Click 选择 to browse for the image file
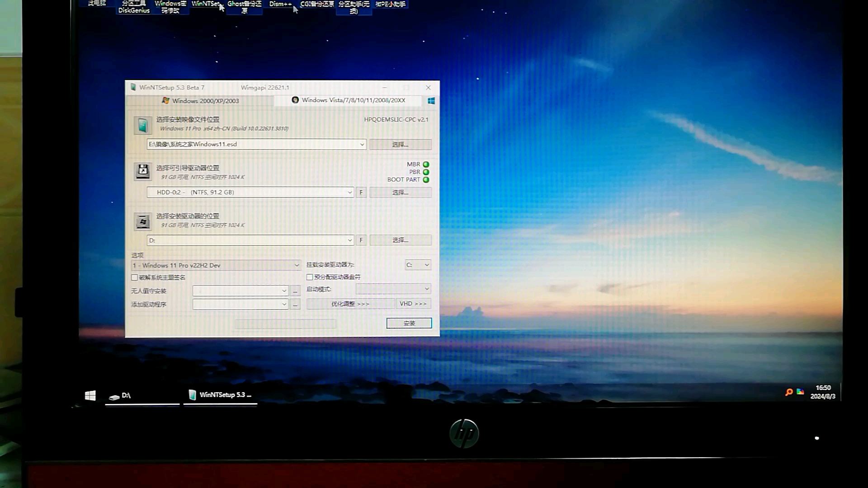Image resolution: width=868 pixels, height=488 pixels. point(401,145)
